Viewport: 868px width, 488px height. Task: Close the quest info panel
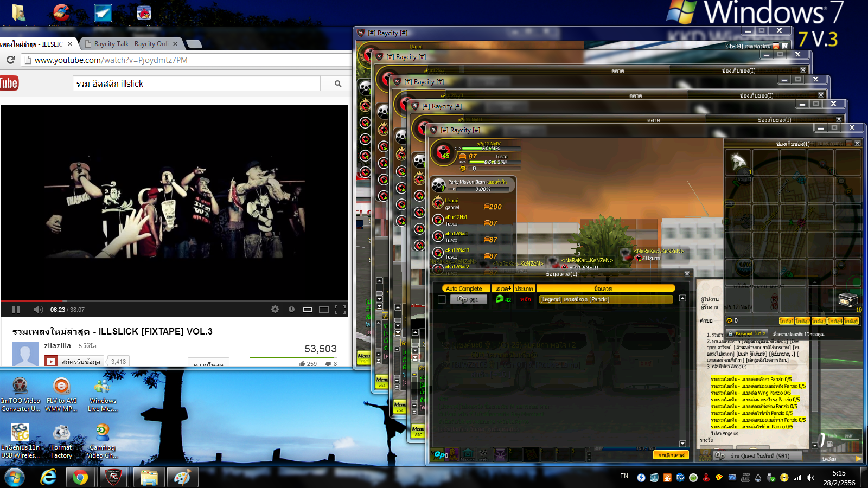[x=687, y=274]
